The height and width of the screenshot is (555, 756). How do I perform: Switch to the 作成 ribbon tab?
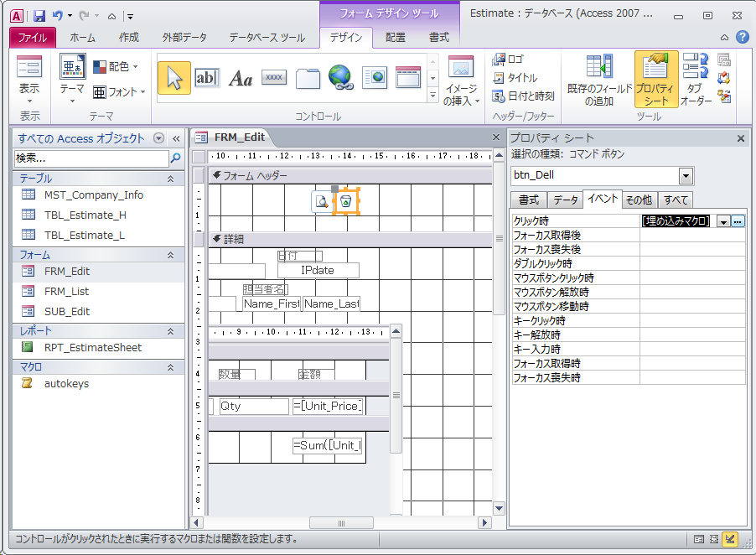point(129,37)
